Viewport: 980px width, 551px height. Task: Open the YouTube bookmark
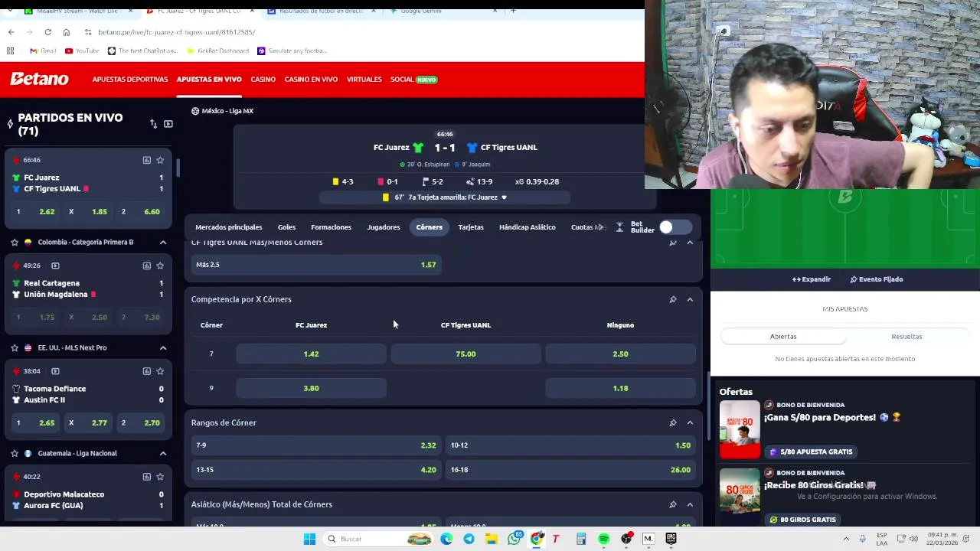click(x=82, y=51)
